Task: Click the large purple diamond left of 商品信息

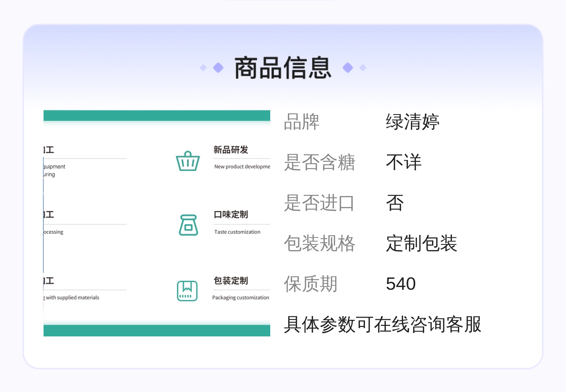Action: (x=218, y=68)
